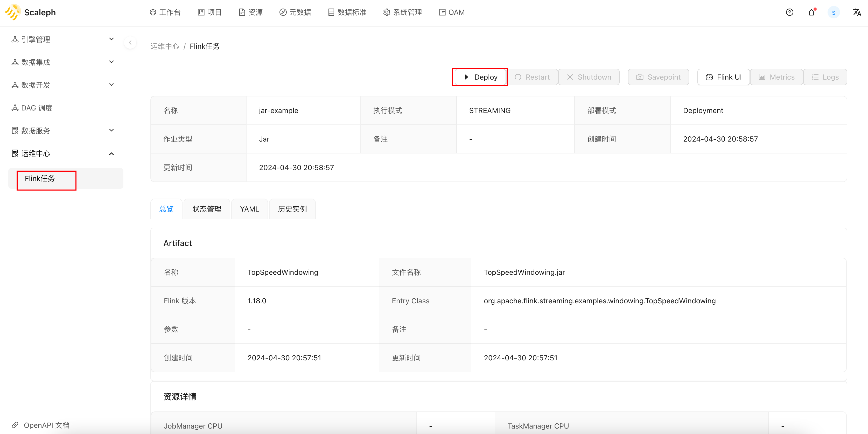Click the Savepoint button label
868x434 pixels.
click(664, 77)
